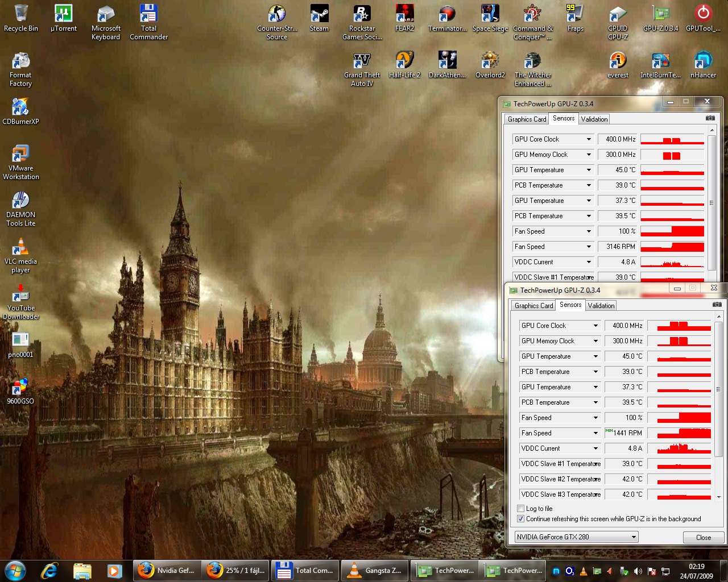Click back GPU-Z window vertical scrollbar
The height and width of the screenshot is (582, 728).
point(712,203)
